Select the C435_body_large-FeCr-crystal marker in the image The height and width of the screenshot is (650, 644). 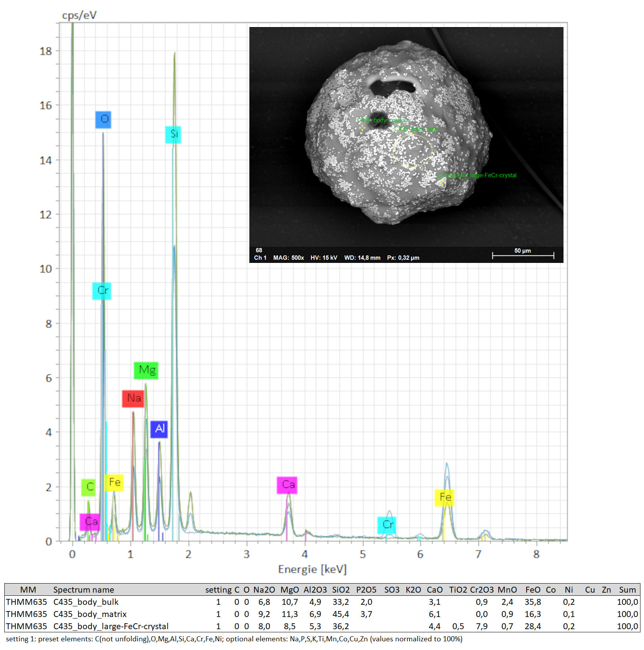(x=443, y=183)
